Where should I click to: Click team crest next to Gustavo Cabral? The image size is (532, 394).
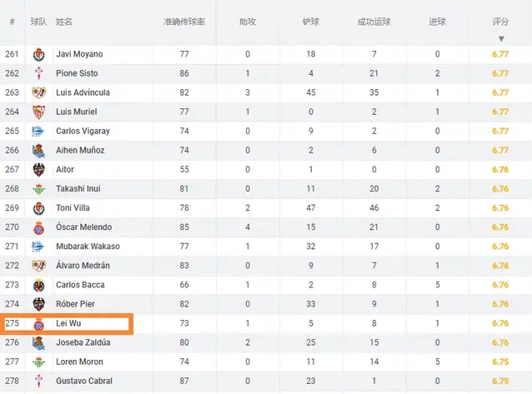click(x=38, y=381)
